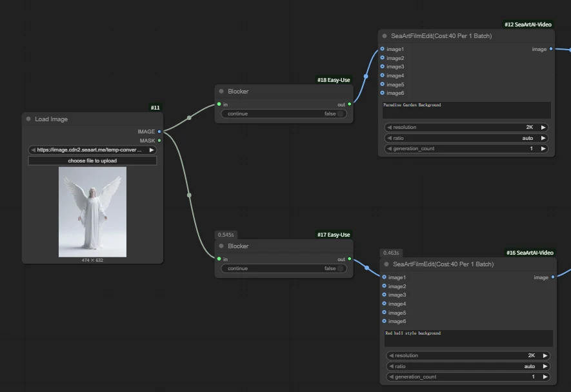Edit 'Paradise Garden Background' prompt field
This screenshot has width=571, height=392.
466,110
